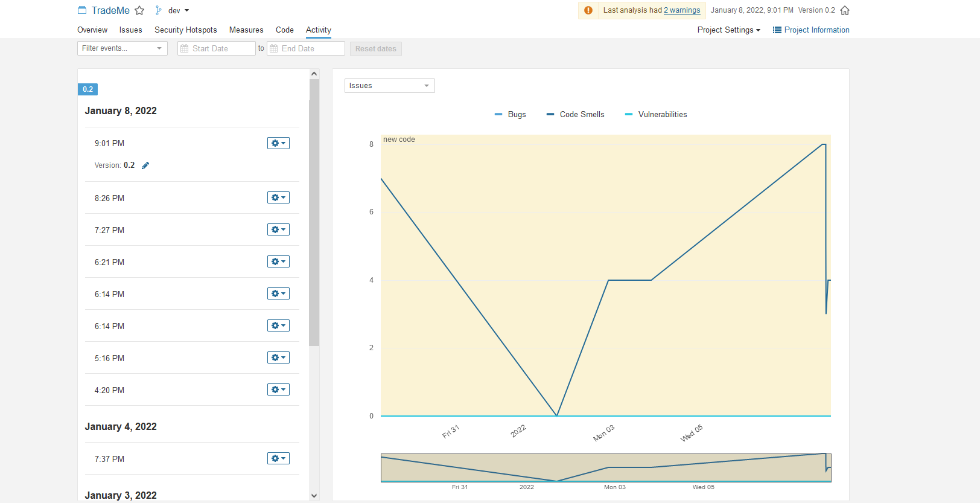Toggle the Code Smells legend series

tap(575, 114)
